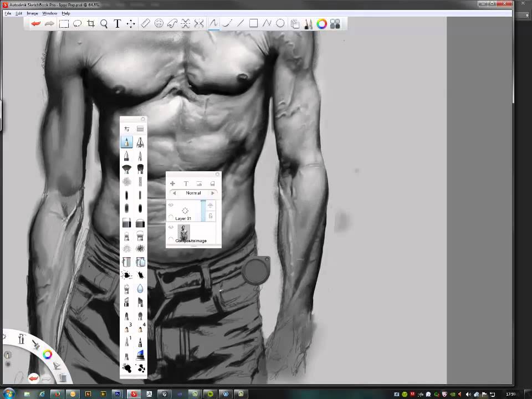Viewport: 532px width, 399px height.
Task: Switch to previous blend mode with left arrow
Action: [x=174, y=193]
